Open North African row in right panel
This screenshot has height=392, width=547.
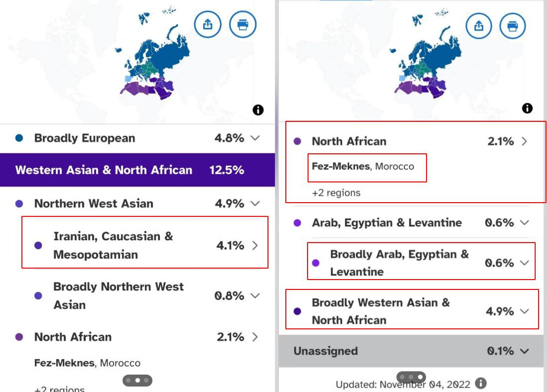524,141
